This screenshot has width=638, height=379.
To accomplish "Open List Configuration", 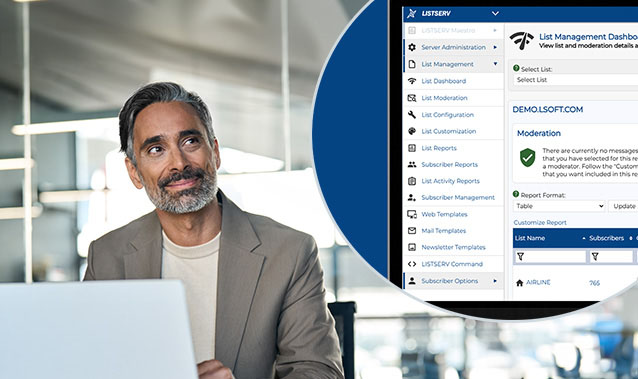I will [448, 115].
